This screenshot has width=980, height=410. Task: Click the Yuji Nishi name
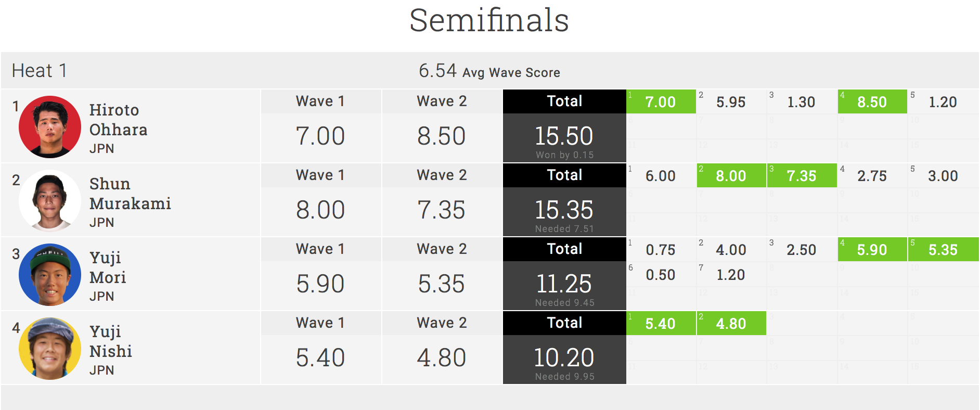point(110,341)
